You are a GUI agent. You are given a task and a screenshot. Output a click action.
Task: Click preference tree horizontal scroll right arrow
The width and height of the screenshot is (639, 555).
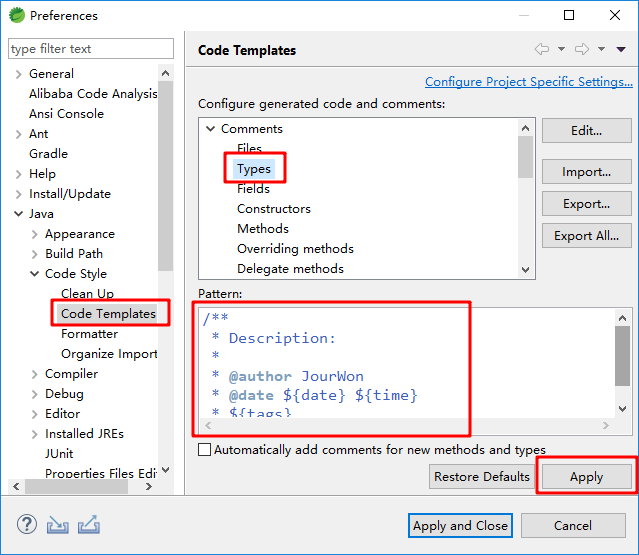click(x=149, y=486)
